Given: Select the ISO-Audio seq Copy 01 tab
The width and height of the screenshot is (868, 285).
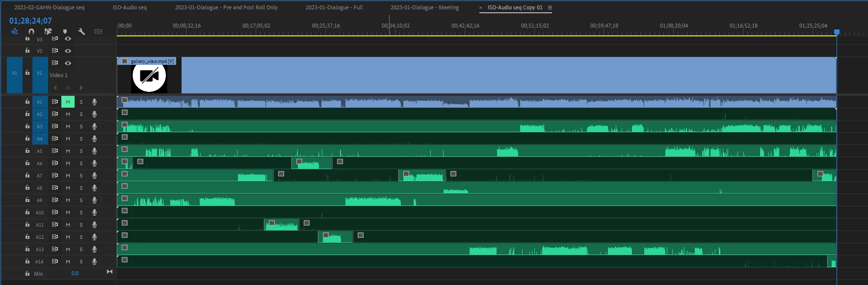Looking at the screenshot, I should (x=515, y=7).
